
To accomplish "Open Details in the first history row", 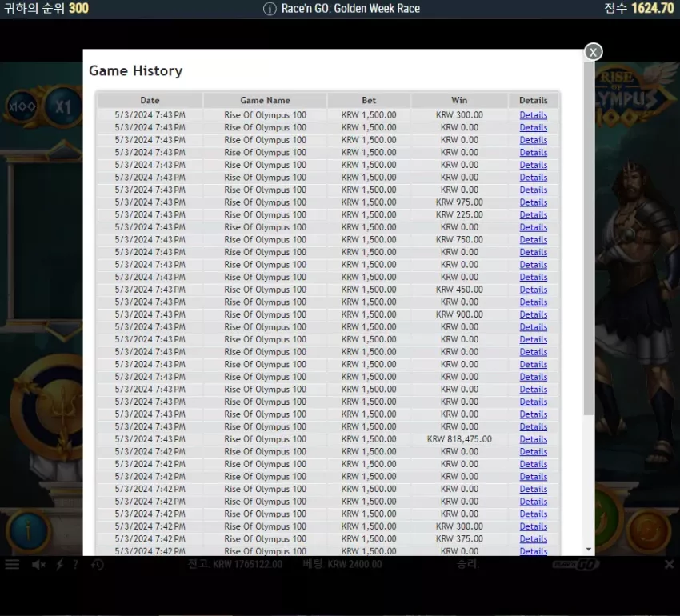I will coord(534,115).
